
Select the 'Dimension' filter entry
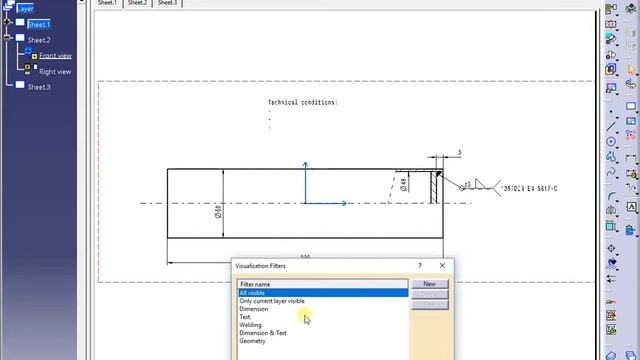pos(323,309)
